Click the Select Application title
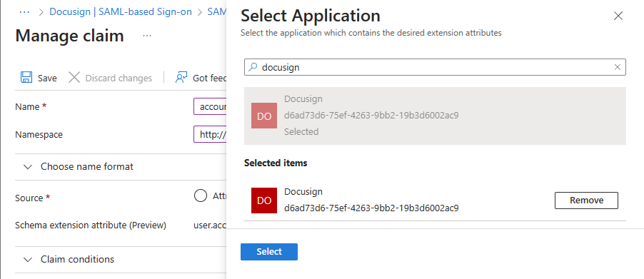644x279 pixels. click(x=311, y=16)
